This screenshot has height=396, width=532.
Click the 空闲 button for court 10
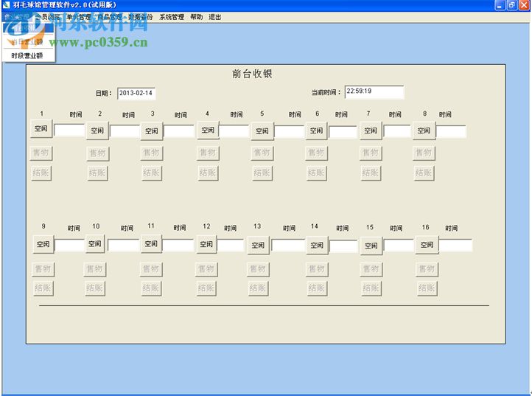[95, 243]
